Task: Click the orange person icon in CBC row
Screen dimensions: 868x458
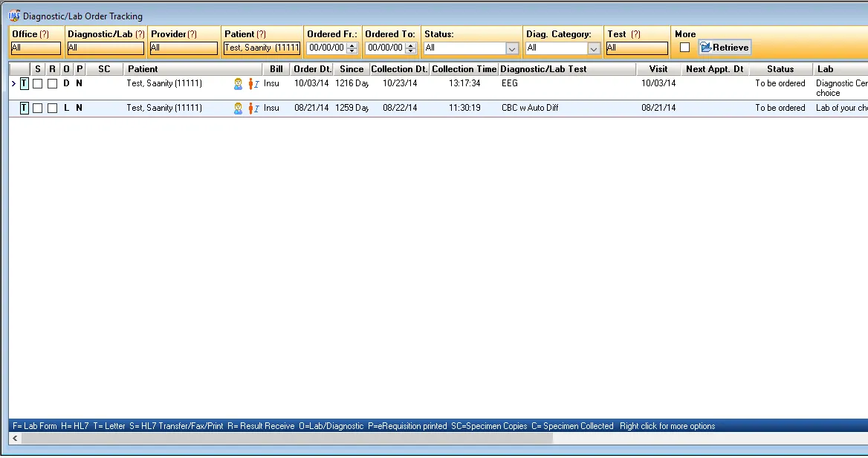Action: pos(251,109)
